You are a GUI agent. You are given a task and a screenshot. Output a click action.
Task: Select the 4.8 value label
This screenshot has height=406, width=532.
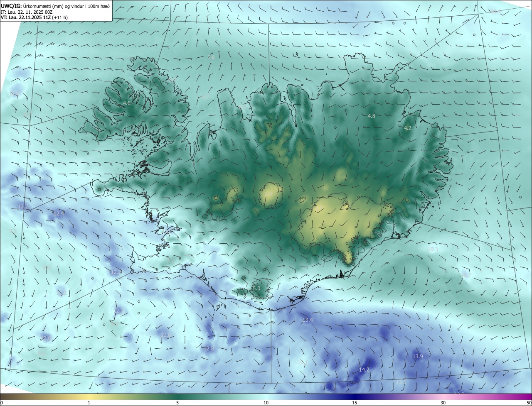pyautogui.click(x=372, y=116)
